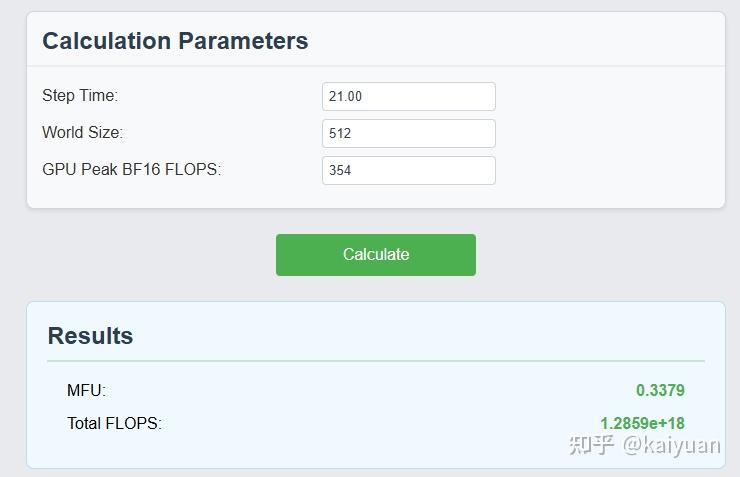
Task: Click the Step Time input field
Action: tap(409, 96)
